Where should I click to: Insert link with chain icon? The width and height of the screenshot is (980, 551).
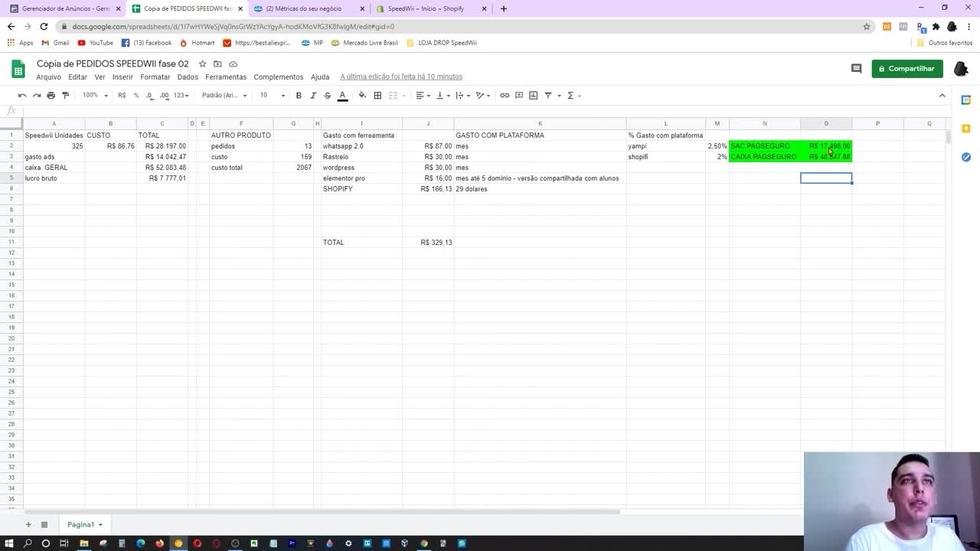click(x=505, y=96)
